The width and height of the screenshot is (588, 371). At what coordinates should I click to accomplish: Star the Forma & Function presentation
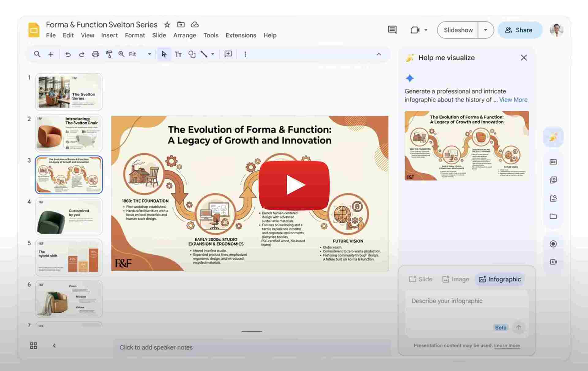167,24
